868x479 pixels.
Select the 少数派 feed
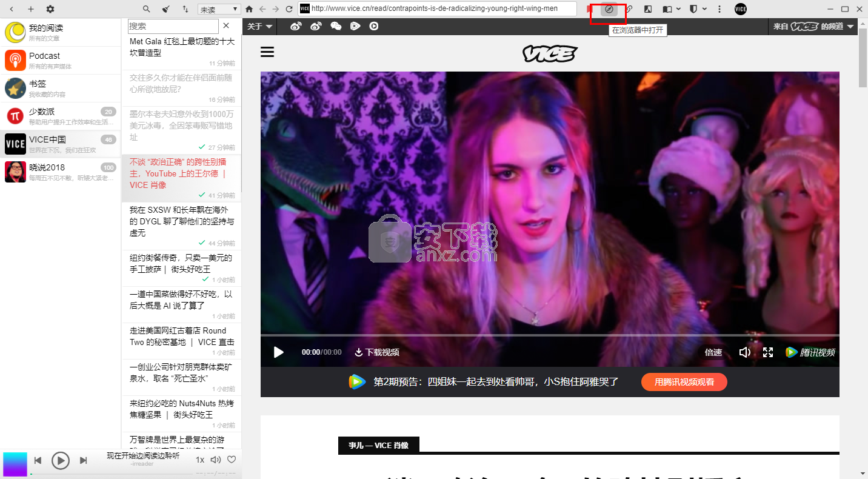click(61, 116)
